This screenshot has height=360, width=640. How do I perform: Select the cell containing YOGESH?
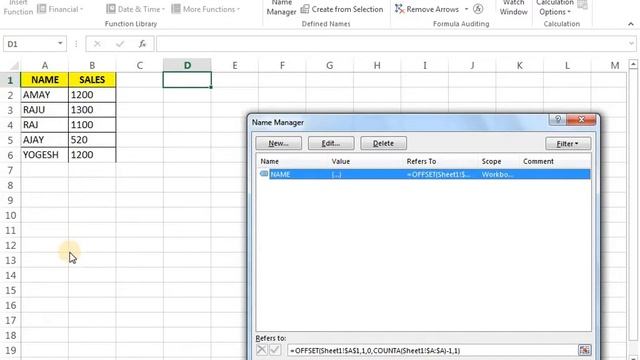pyautogui.click(x=44, y=155)
